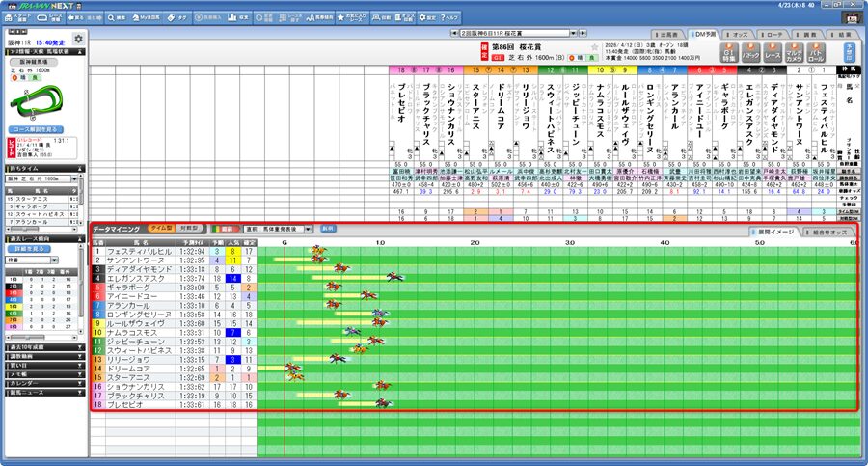Viewport: 868px width, 466px height.
Task: Select horse row フェスティバルヒル
Action: pyautogui.click(x=174, y=252)
